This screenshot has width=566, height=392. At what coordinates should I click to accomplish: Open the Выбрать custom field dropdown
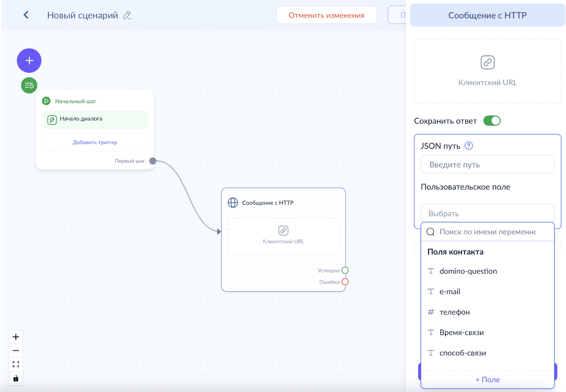(487, 213)
